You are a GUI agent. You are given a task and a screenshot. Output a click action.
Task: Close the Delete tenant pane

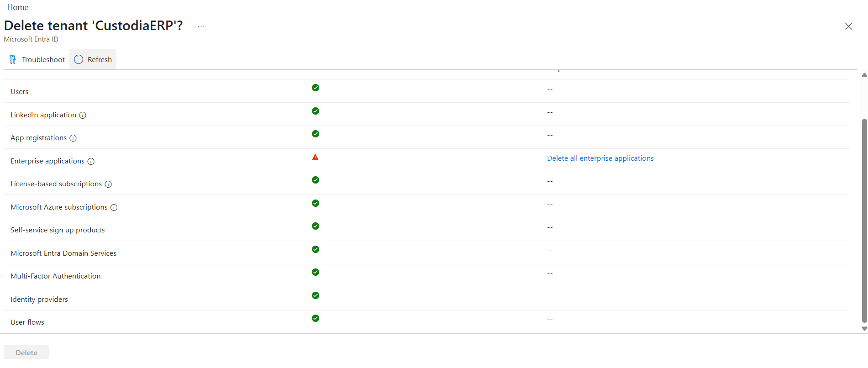point(848,26)
